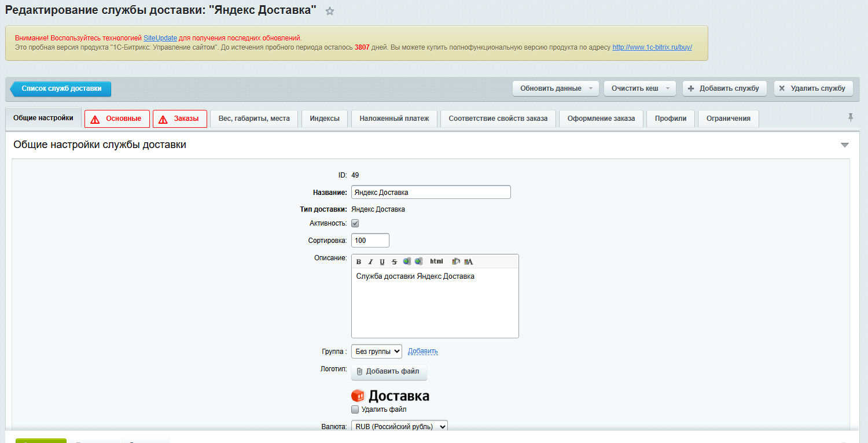The image size is (868, 443).
Task: Click the ID value 49
Action: [x=355, y=175]
